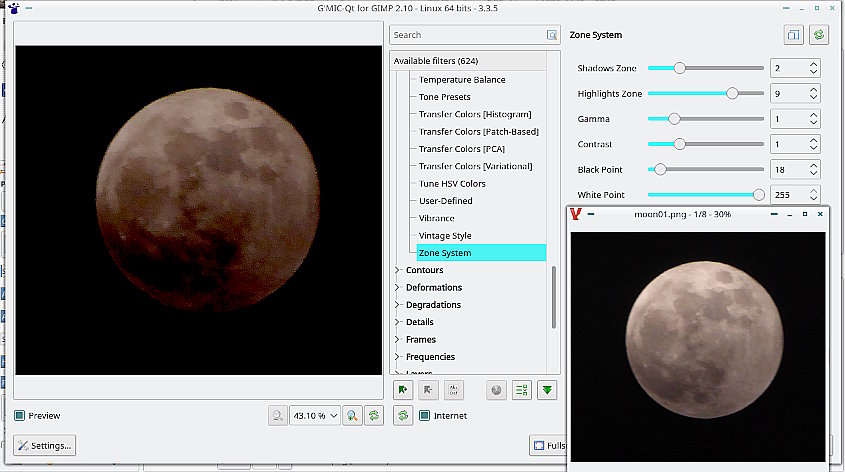The height and width of the screenshot is (472, 845).
Task: Click the remove fave icon below filter list
Action: [428, 390]
